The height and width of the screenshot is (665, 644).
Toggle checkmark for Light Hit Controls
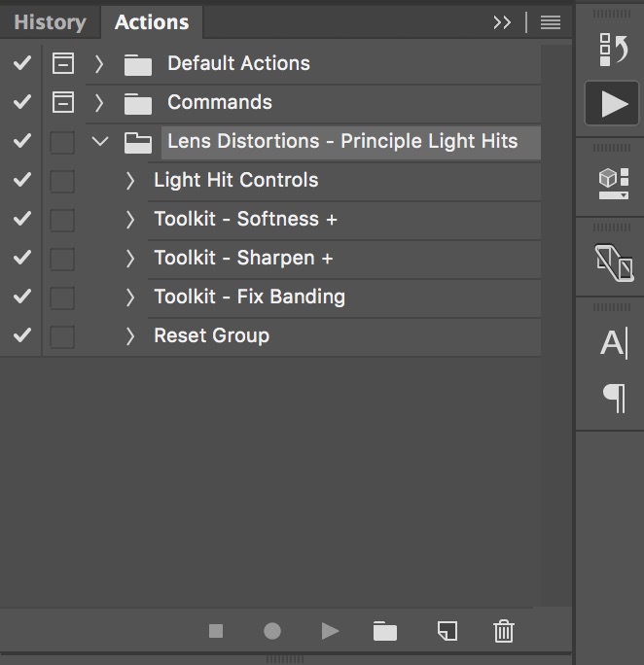(21, 180)
